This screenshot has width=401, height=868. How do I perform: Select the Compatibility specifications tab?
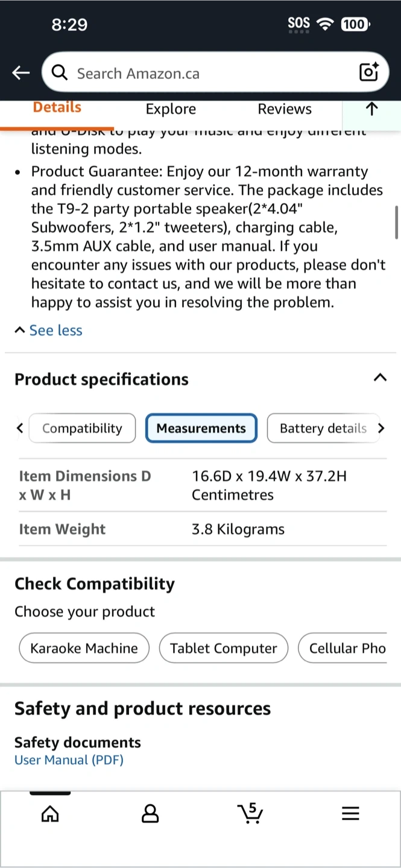82,429
